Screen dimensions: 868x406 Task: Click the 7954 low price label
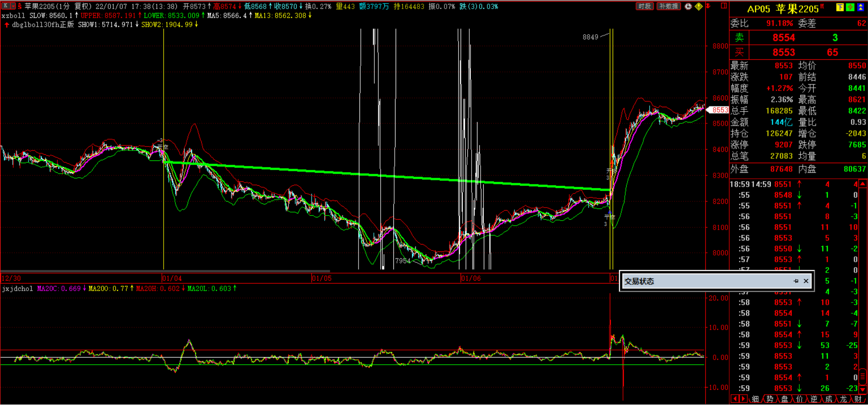pyautogui.click(x=403, y=261)
